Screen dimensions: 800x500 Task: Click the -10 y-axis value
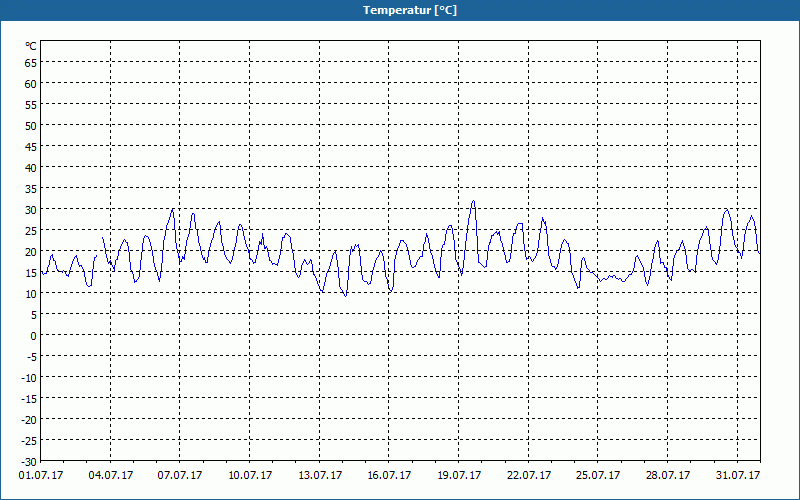29,378
